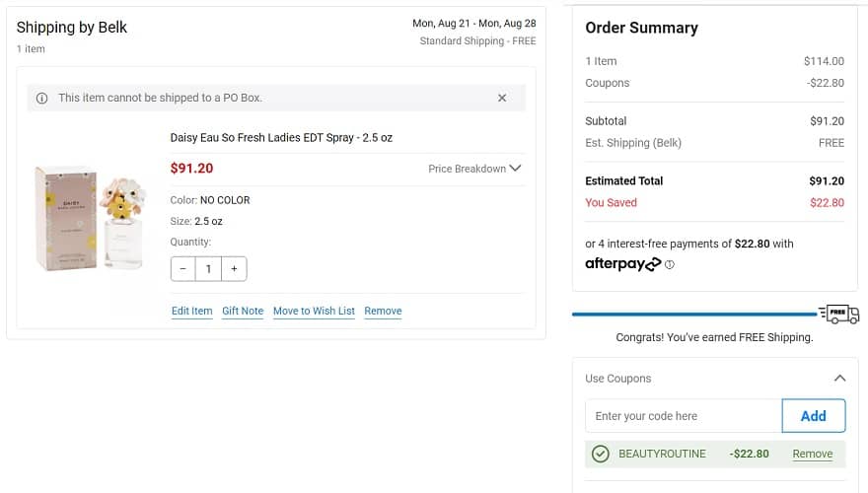This screenshot has width=868, height=493.
Task: Click the quantity value field
Action: click(209, 269)
